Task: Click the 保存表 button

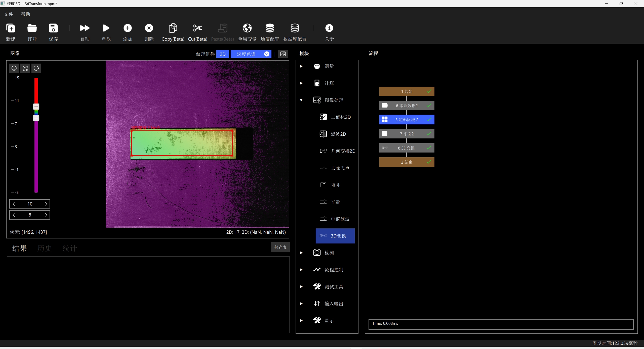Action: tap(280, 247)
